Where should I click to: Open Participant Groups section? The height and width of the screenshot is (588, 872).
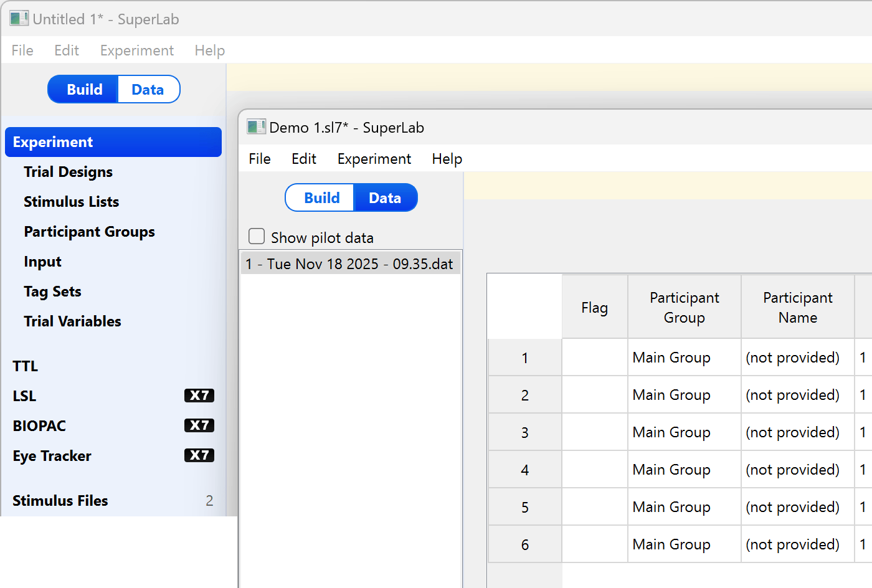[x=89, y=232]
